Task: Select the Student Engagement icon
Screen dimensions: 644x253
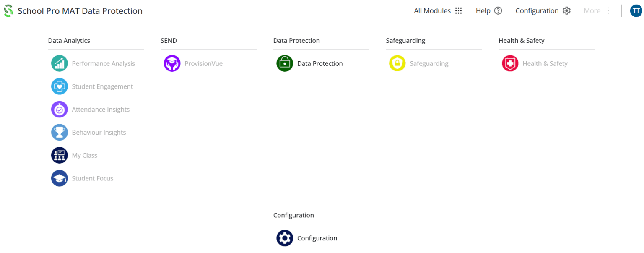Action: tap(59, 86)
